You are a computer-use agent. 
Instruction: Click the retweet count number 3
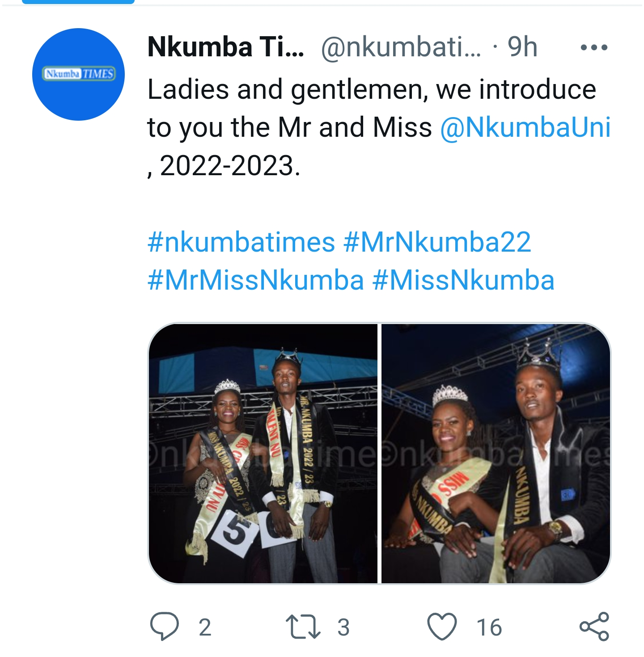(343, 628)
